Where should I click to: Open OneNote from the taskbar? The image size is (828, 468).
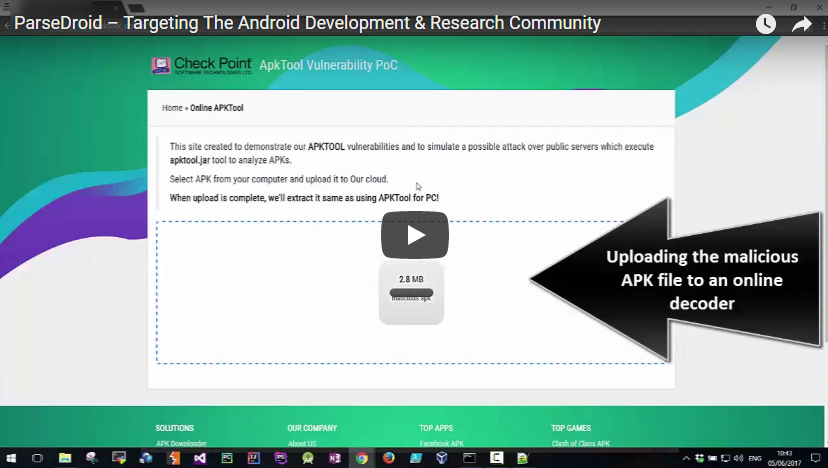tap(335, 458)
